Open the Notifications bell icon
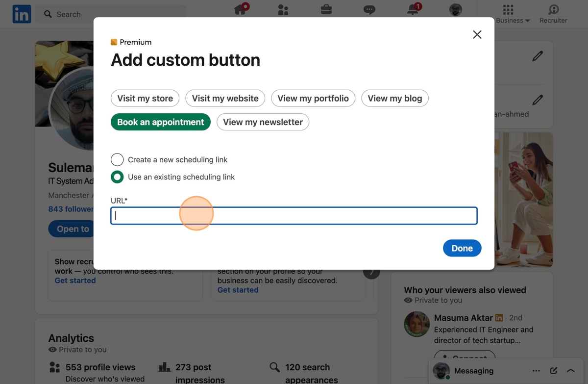588x384 pixels. click(413, 9)
